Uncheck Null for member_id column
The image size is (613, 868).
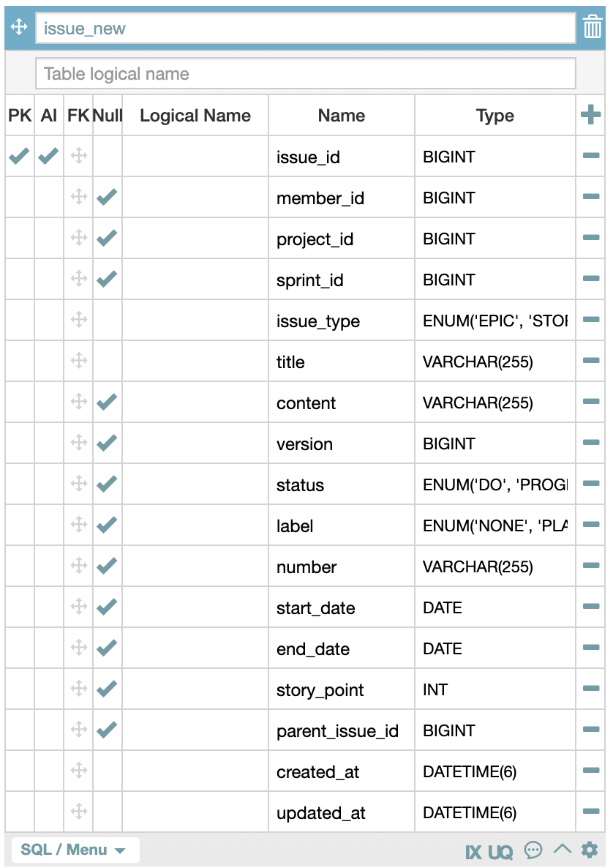click(107, 197)
